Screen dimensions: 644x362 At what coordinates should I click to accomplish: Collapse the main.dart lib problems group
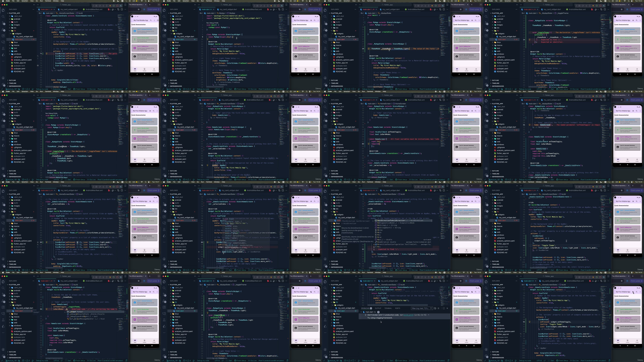pyautogui.click(x=361, y=312)
